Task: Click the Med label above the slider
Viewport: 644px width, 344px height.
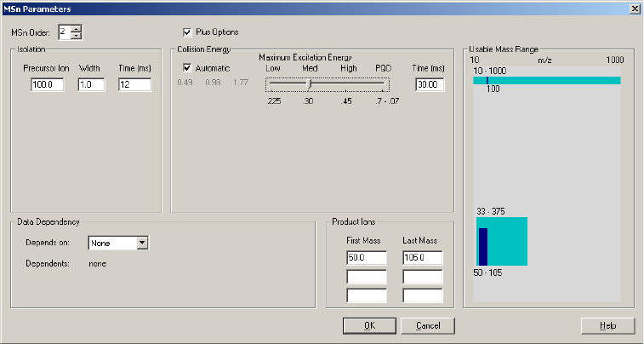Action: [310, 68]
